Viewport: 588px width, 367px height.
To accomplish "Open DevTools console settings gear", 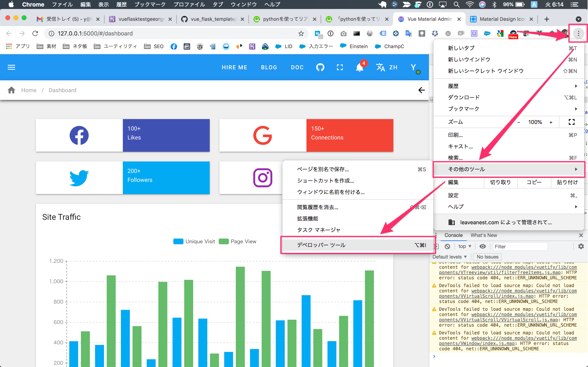I will coord(581,246).
